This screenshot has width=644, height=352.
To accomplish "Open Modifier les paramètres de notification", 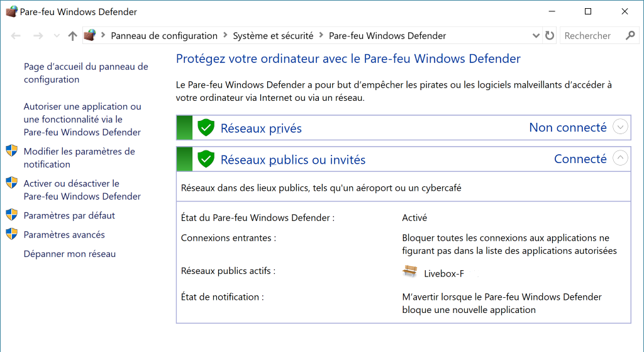I will [79, 157].
